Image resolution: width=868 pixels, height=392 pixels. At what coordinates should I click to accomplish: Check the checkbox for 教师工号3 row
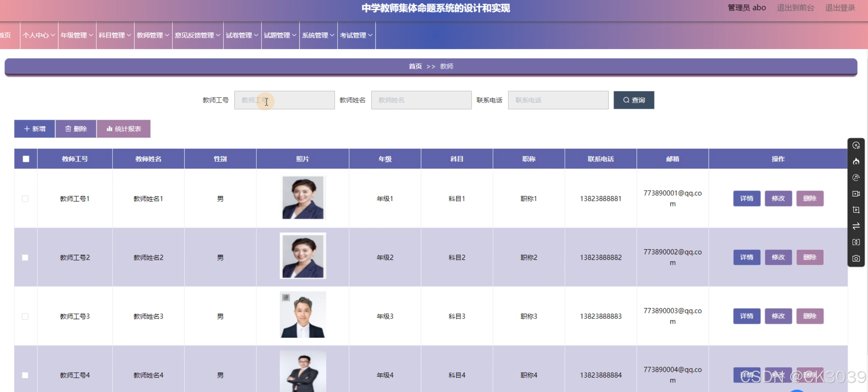click(25, 316)
